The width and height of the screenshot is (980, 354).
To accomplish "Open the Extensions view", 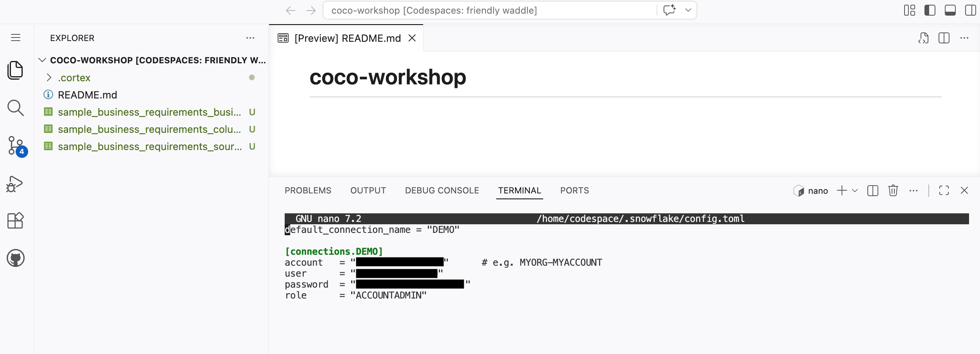I will pos(15,221).
